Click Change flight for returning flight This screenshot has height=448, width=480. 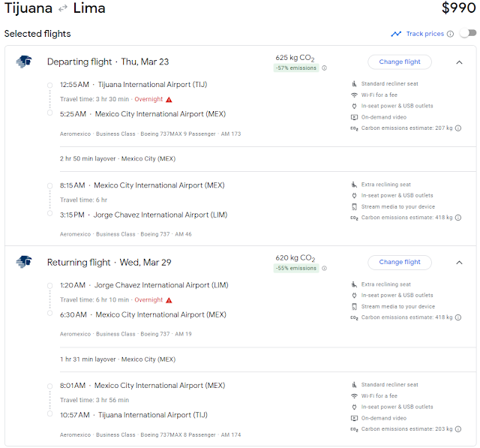pos(400,262)
